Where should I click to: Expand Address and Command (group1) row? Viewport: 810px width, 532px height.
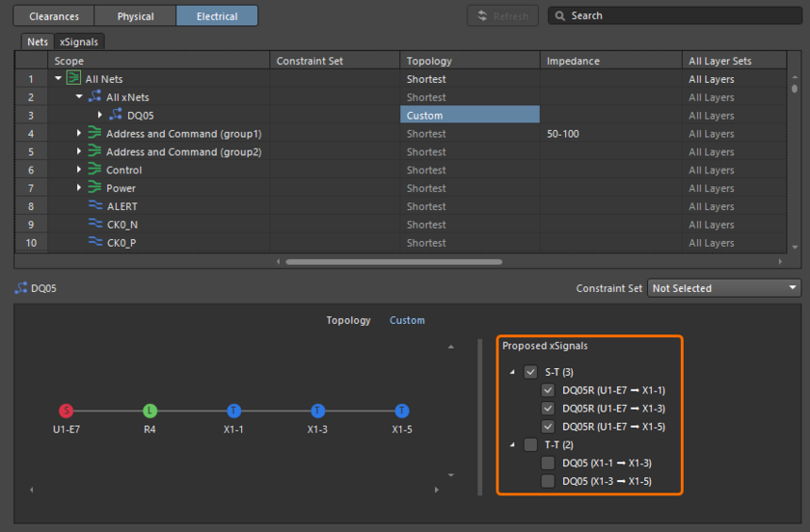(x=78, y=133)
